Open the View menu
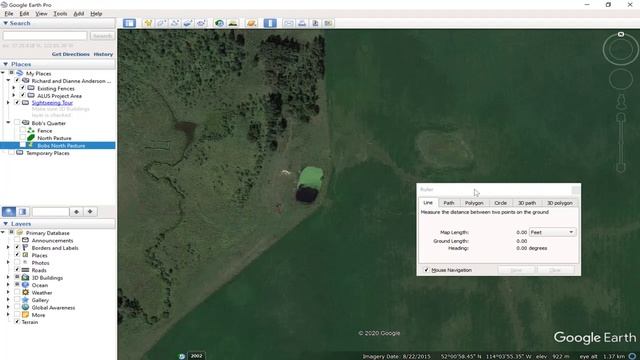Viewport: 640px width, 360px height. click(41, 13)
